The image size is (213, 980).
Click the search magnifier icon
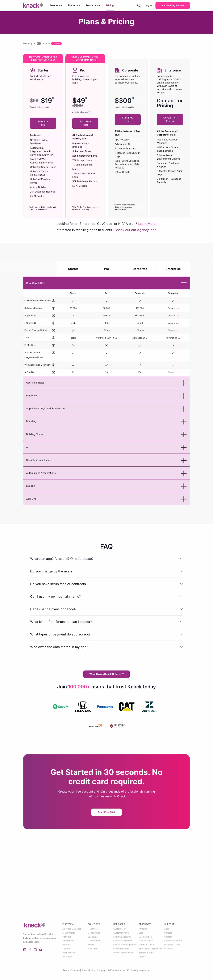139,6
